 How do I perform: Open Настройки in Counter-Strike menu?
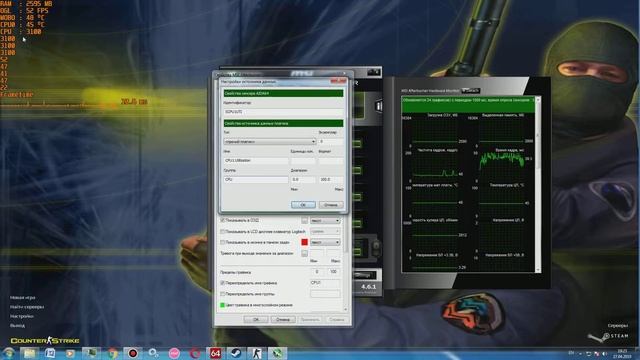(x=22, y=316)
